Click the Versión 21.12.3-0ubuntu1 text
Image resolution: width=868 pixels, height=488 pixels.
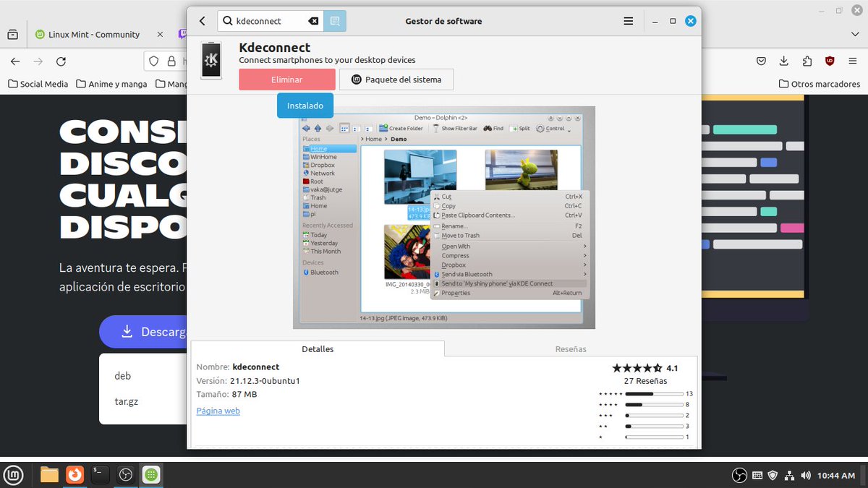tap(248, 380)
